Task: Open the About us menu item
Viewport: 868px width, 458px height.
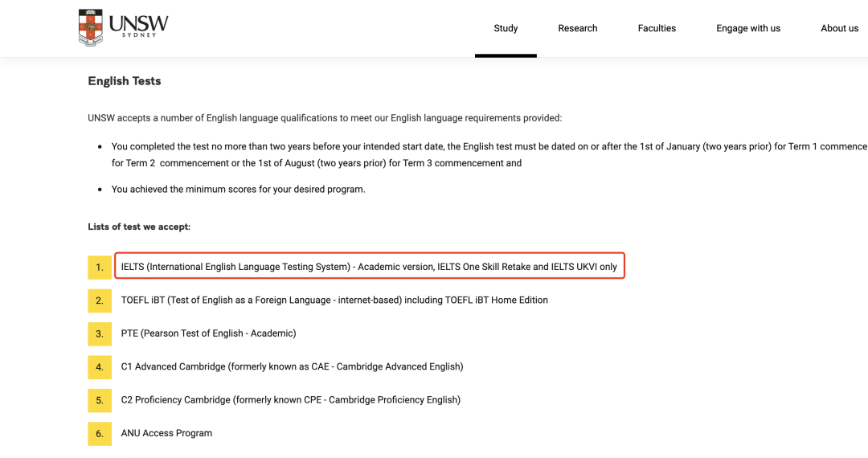Action: tap(839, 28)
